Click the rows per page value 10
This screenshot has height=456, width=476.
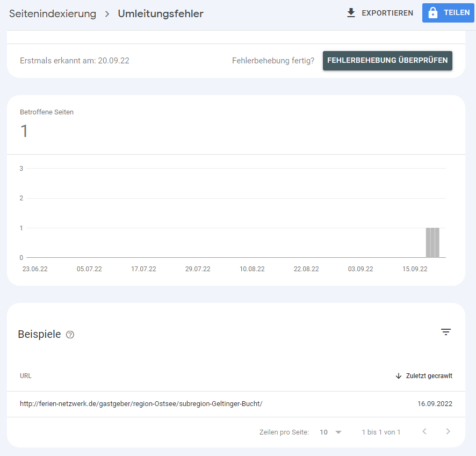click(324, 432)
